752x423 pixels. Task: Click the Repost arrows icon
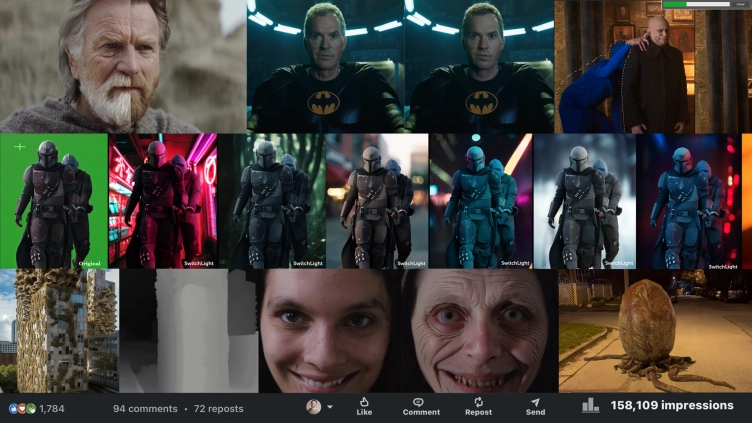coord(478,402)
